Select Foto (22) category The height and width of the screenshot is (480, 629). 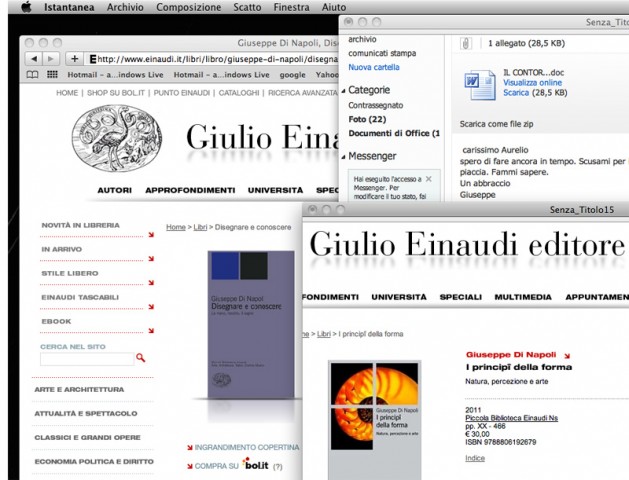pyautogui.click(x=367, y=119)
